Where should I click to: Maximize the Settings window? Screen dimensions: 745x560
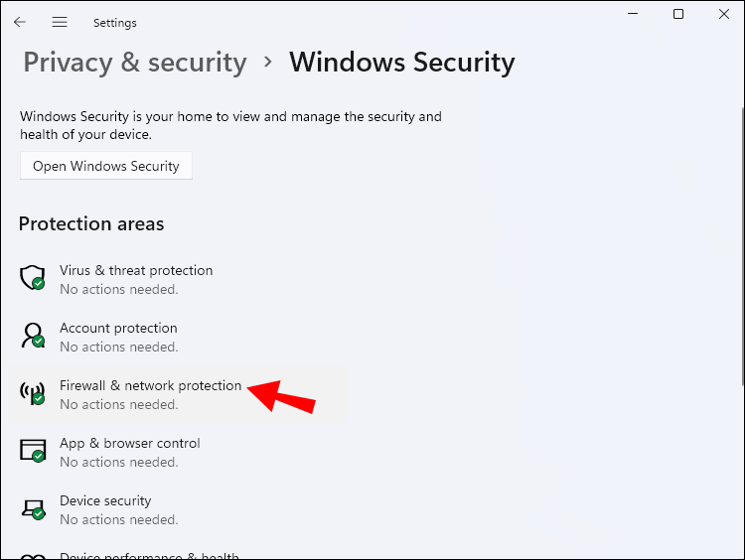point(678,14)
